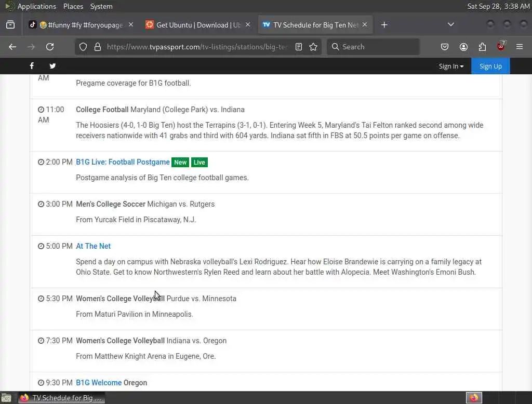This screenshot has width=532, height=404.
Task: Open the Sign In dropdown
Action: (451, 66)
